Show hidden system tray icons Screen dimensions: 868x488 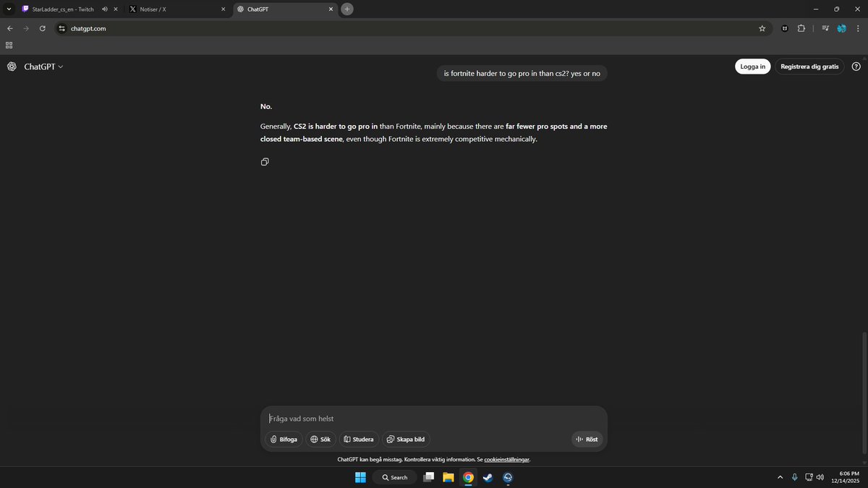(x=780, y=477)
